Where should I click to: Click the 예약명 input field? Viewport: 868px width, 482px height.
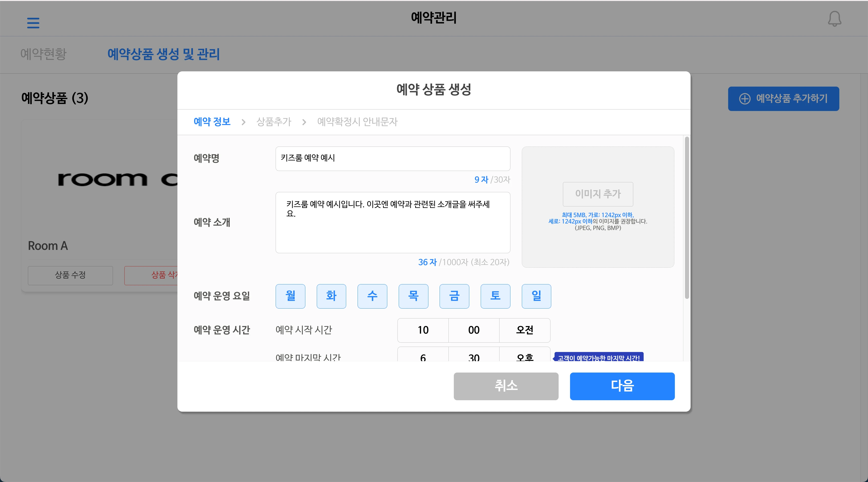pyautogui.click(x=393, y=158)
